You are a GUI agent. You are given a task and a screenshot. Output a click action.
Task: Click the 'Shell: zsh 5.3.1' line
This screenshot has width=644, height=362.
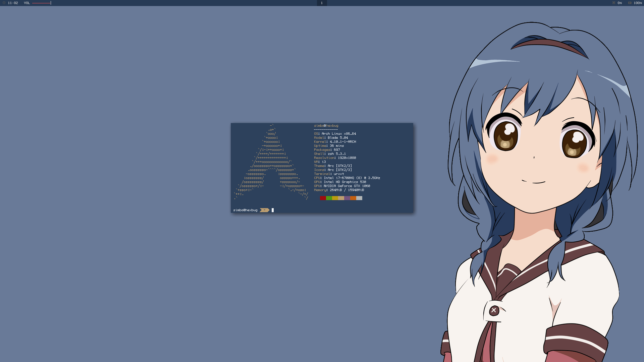tap(330, 154)
